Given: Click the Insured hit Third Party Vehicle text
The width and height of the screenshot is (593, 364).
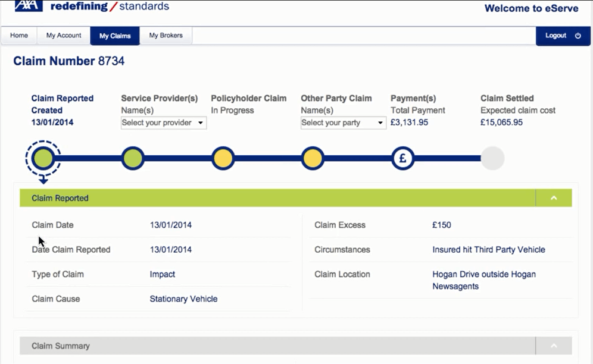Looking at the screenshot, I should [x=488, y=250].
